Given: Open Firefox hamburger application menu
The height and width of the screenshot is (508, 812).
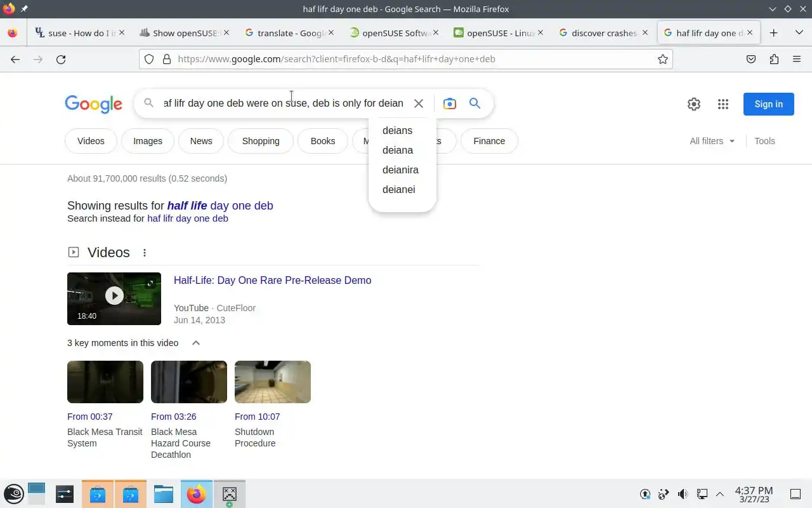Looking at the screenshot, I should click(797, 59).
